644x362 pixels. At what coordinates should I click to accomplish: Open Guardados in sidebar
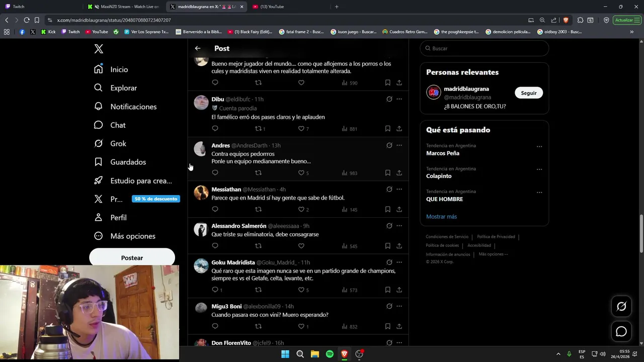click(x=120, y=162)
